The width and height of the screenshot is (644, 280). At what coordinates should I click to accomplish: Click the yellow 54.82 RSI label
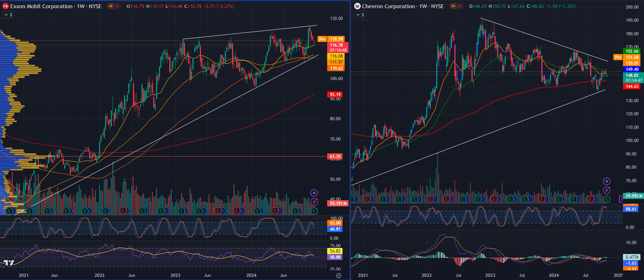[335, 251]
